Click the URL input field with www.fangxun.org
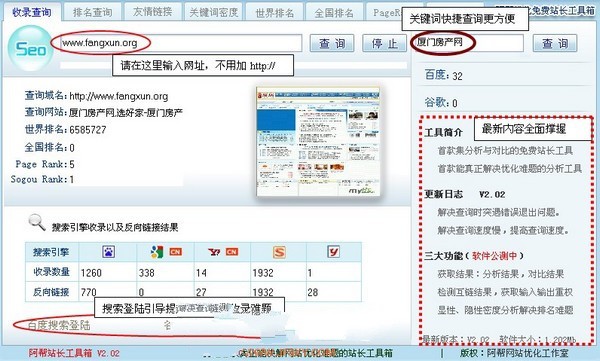Screen dimensions: 600x361 coord(181,43)
